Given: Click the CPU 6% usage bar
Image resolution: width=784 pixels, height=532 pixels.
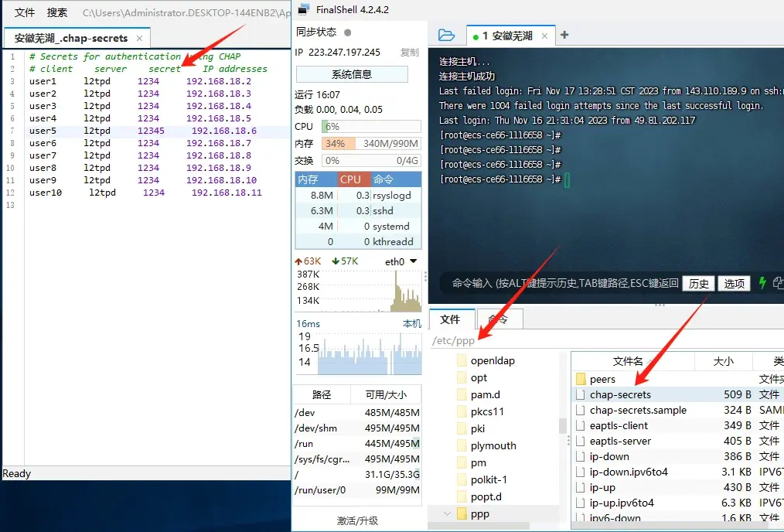Looking at the screenshot, I should click(371, 127).
